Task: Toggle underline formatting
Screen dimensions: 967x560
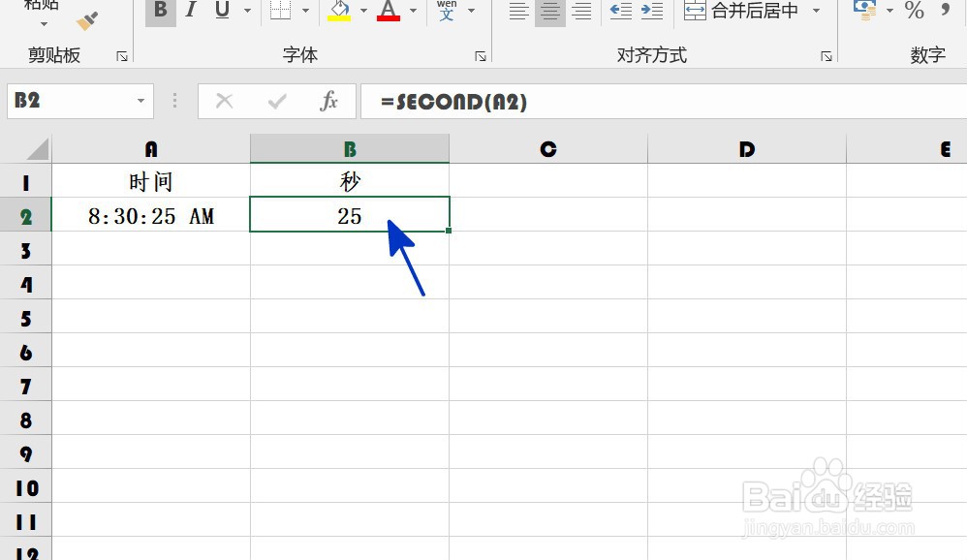Action: [x=223, y=11]
